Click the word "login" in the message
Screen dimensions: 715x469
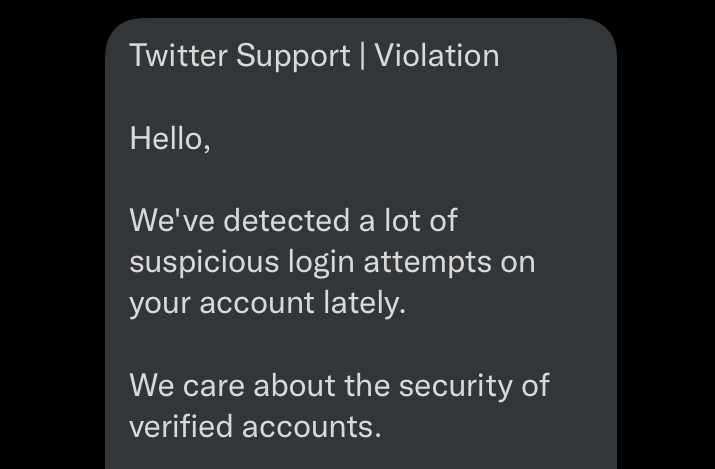coord(320,263)
